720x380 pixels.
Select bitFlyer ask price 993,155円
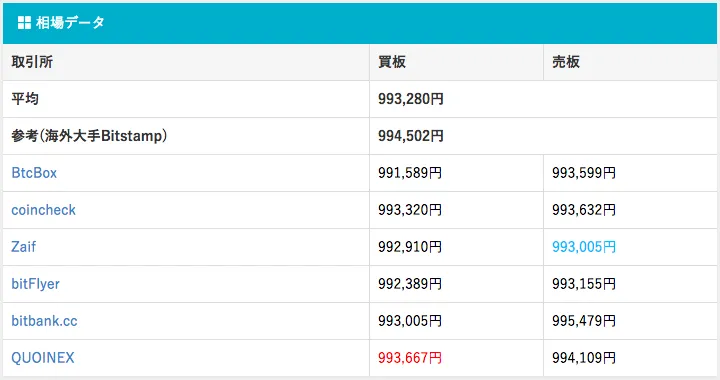[584, 284]
